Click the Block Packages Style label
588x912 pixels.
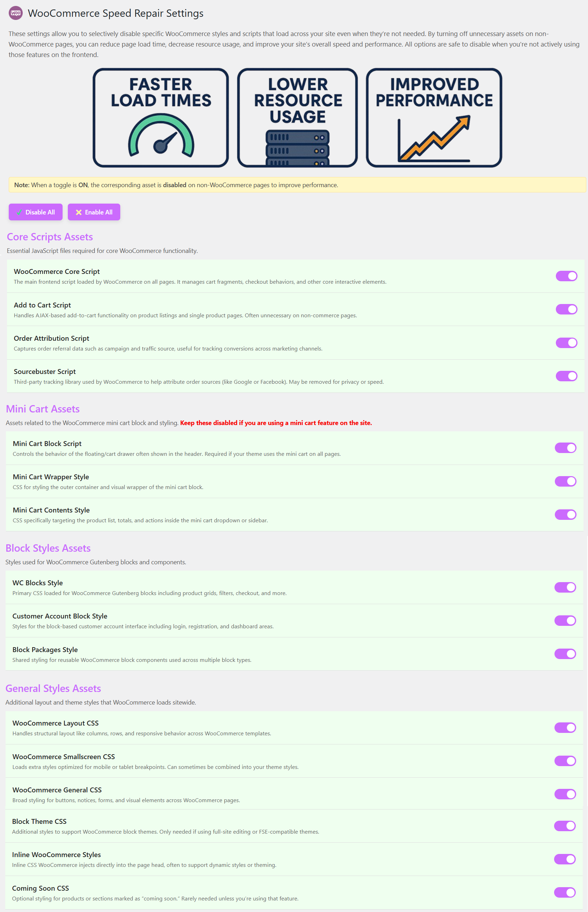pos(45,650)
